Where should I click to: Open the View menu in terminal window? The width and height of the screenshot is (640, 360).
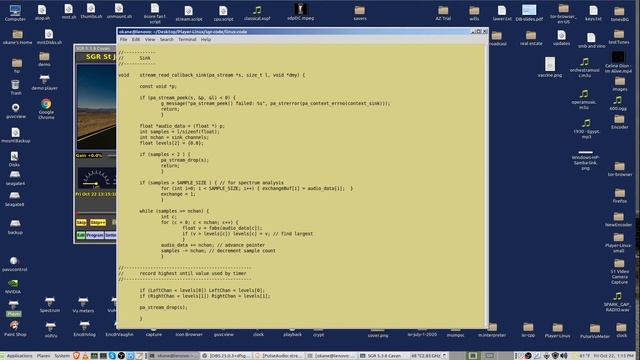pos(150,40)
